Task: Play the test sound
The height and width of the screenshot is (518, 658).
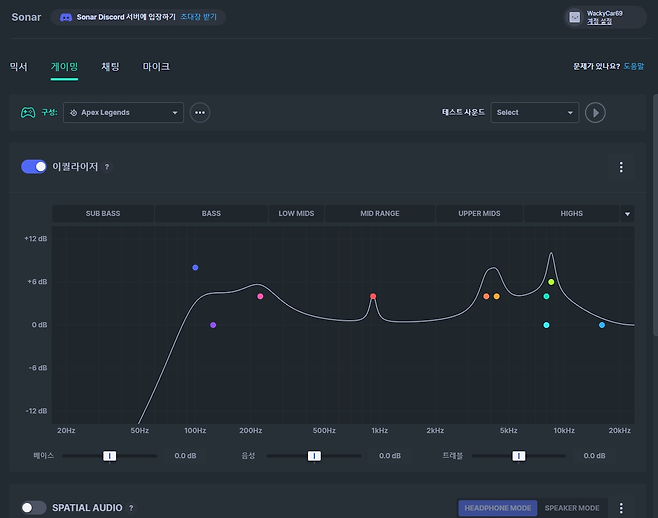Action: click(x=595, y=112)
